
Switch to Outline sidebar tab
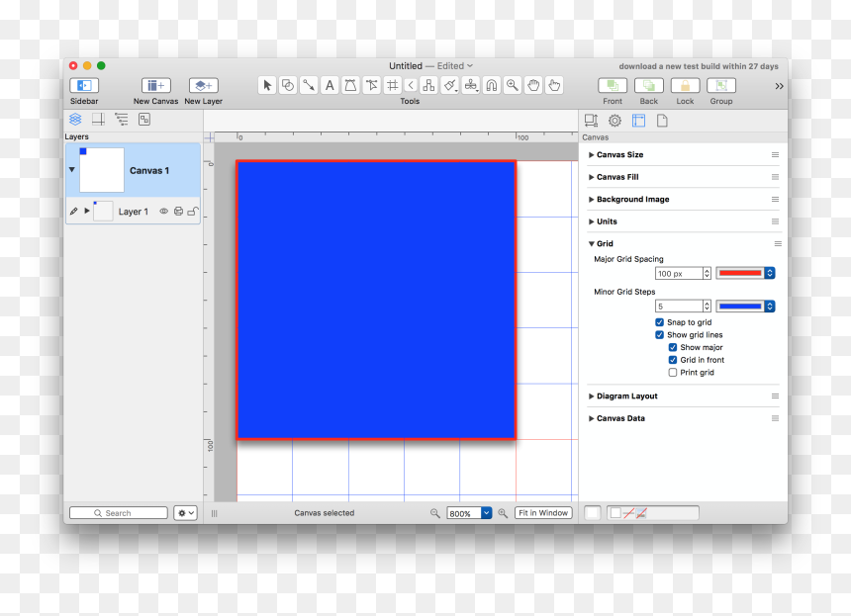122,119
